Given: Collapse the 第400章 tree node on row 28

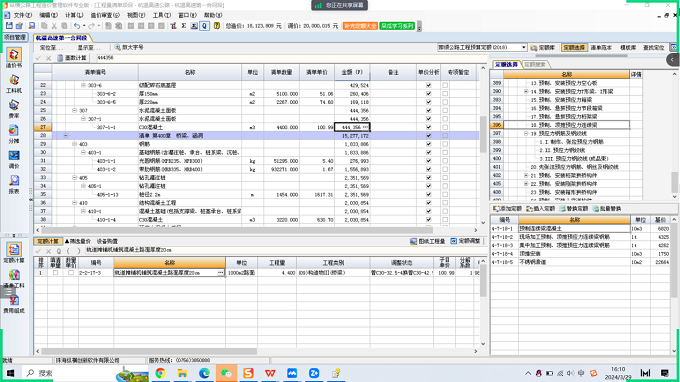Looking at the screenshot, I should point(65,136).
